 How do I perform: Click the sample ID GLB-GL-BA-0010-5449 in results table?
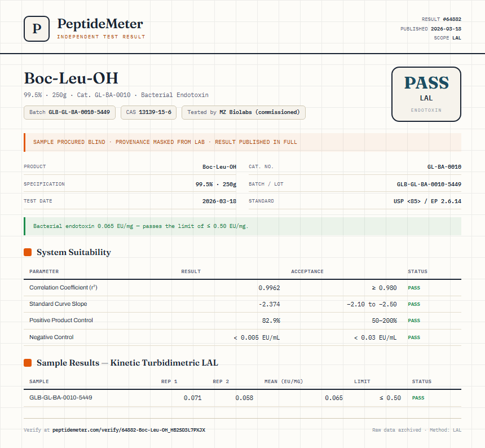click(61, 397)
